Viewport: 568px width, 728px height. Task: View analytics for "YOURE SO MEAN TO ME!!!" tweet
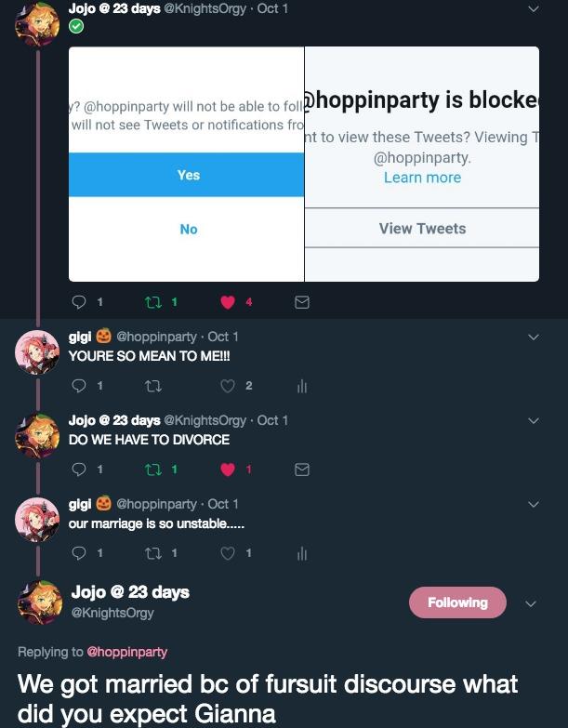click(x=302, y=386)
